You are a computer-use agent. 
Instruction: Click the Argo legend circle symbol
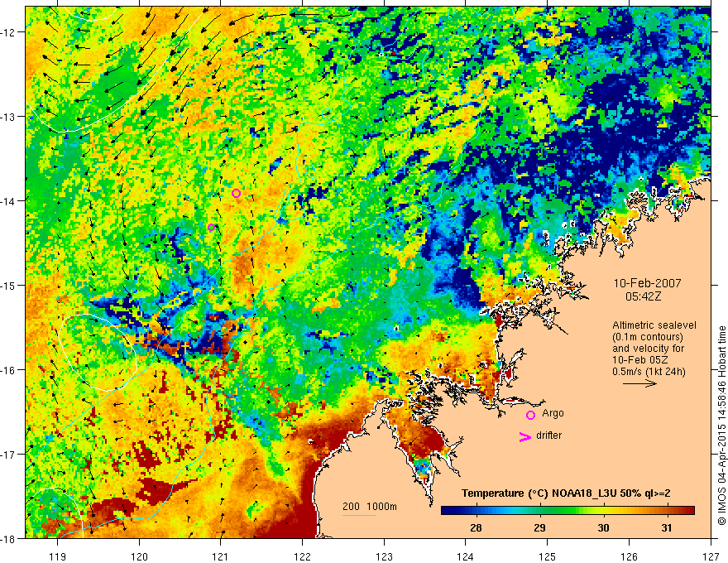coord(530,415)
